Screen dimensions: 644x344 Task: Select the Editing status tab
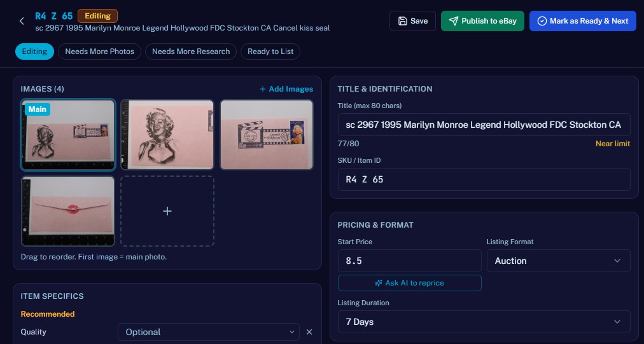coord(34,52)
